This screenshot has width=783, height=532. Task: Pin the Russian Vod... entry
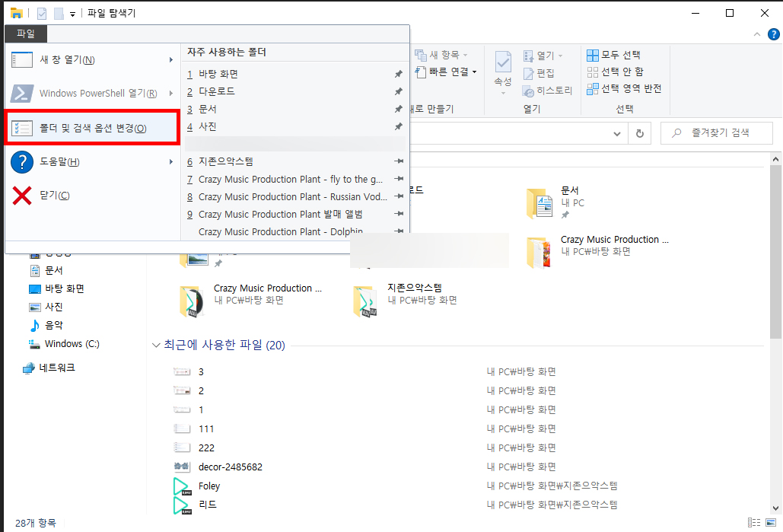click(399, 196)
